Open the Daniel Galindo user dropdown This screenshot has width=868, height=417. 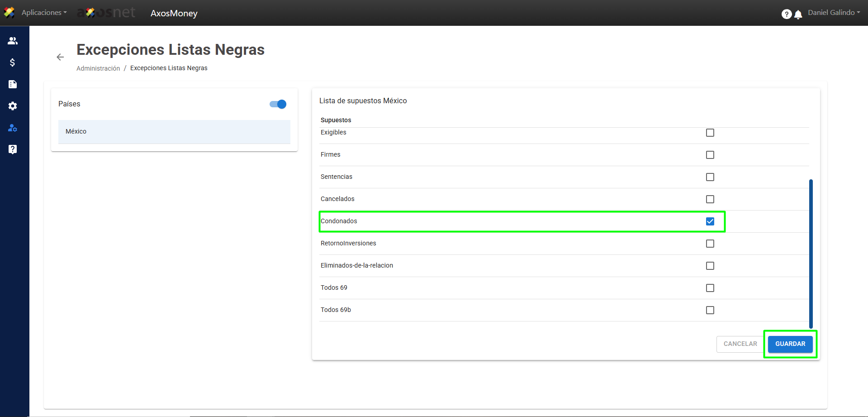834,13
